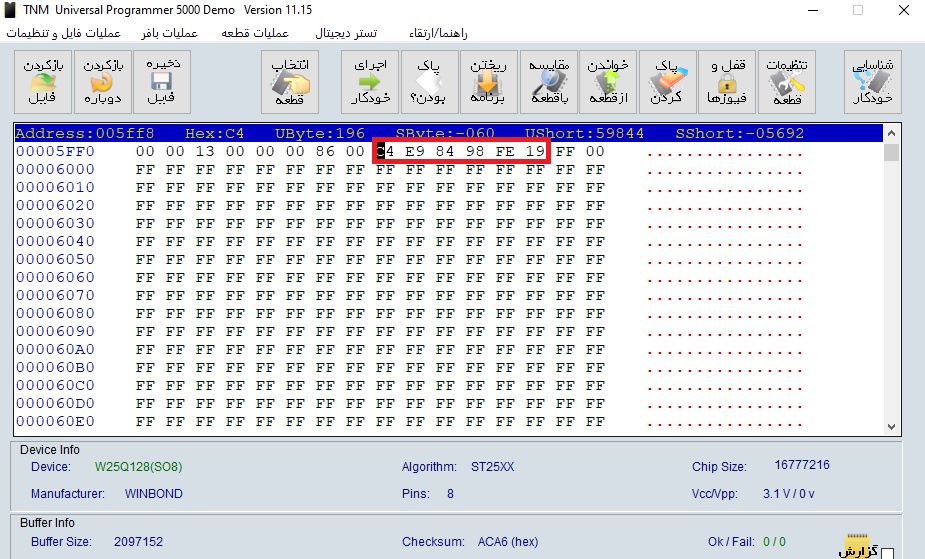Click the Auto Detect (شناسایی خودکار) icon
The width and height of the screenshot is (925, 559).
point(872,81)
